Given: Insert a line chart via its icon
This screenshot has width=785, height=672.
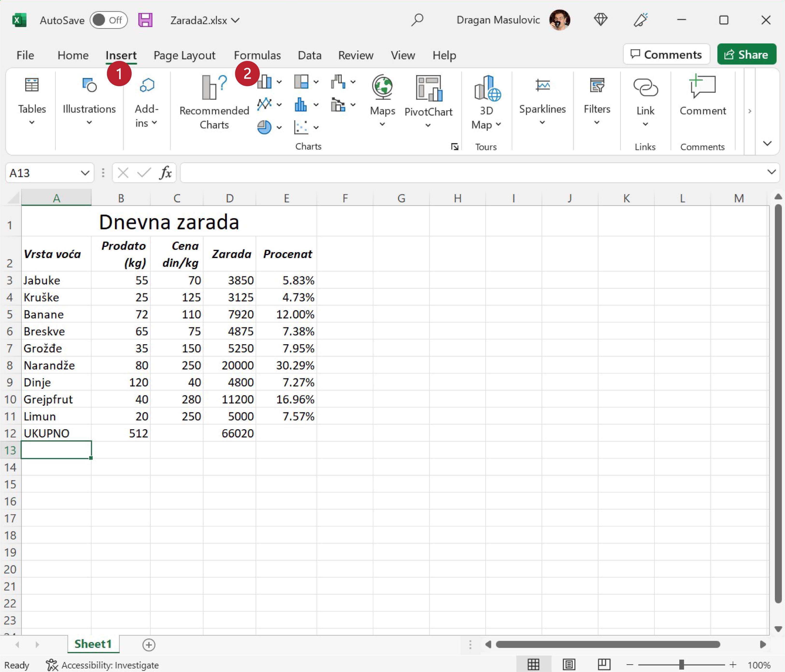Looking at the screenshot, I should click(x=264, y=104).
